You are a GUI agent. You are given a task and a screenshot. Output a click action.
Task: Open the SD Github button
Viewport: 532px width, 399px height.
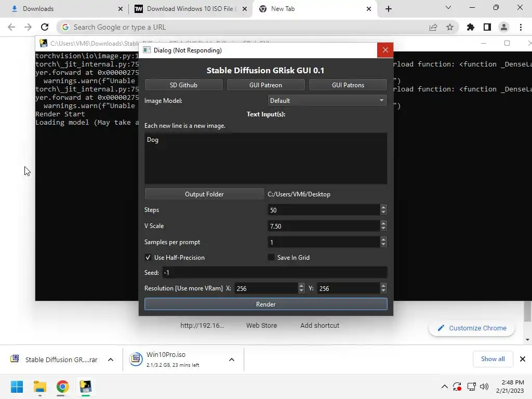pyautogui.click(x=183, y=85)
